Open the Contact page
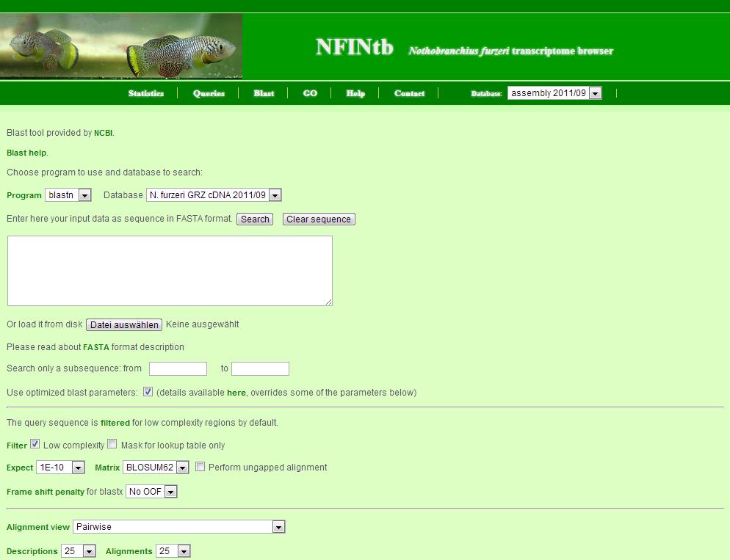Screen dimensions: 730x560 (409, 93)
